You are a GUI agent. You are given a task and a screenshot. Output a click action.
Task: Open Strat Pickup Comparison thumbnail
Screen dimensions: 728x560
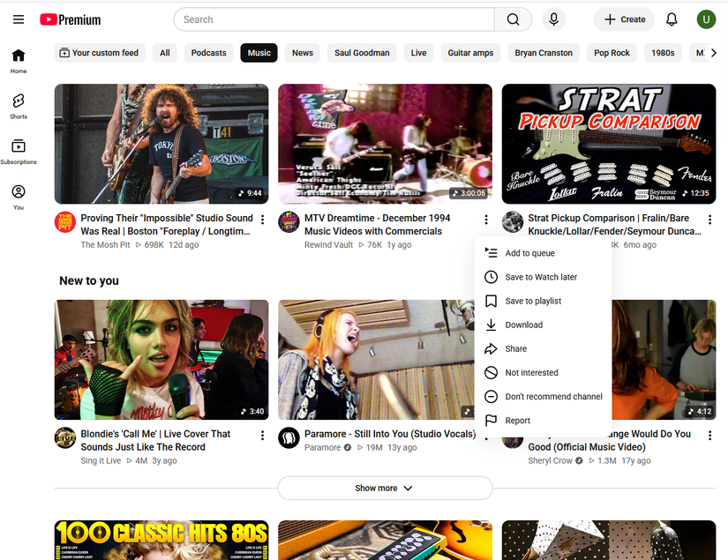coord(609,144)
